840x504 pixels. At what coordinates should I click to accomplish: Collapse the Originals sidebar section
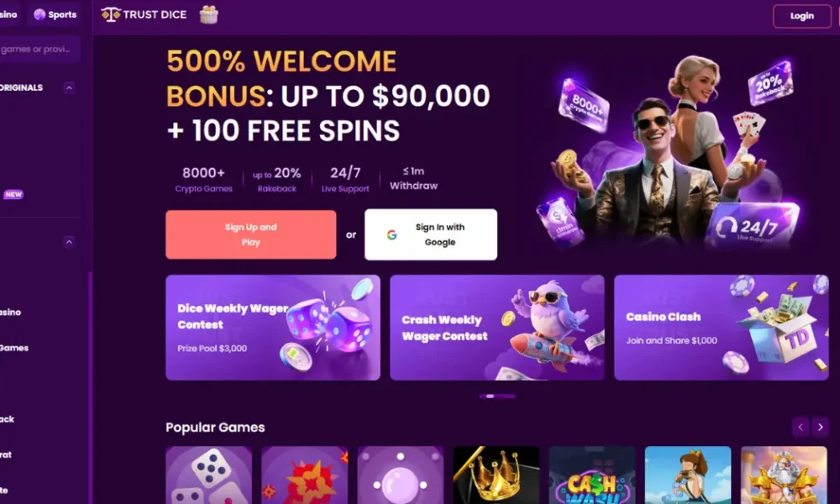pyautogui.click(x=69, y=88)
